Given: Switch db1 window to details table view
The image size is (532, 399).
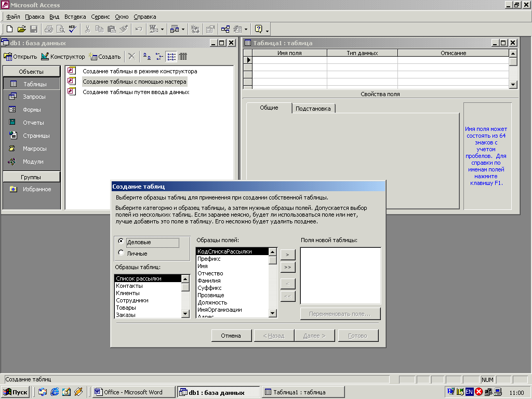Looking at the screenshot, I should point(183,57).
